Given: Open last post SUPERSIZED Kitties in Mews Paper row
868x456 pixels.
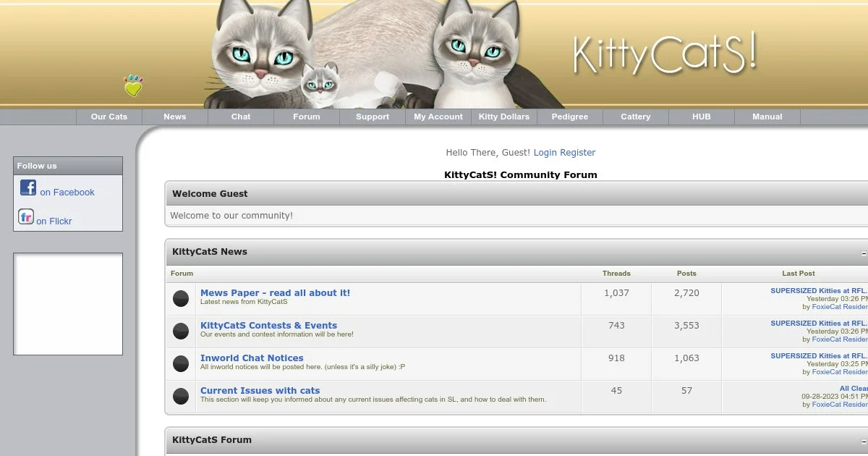Looking at the screenshot, I should [x=819, y=291].
